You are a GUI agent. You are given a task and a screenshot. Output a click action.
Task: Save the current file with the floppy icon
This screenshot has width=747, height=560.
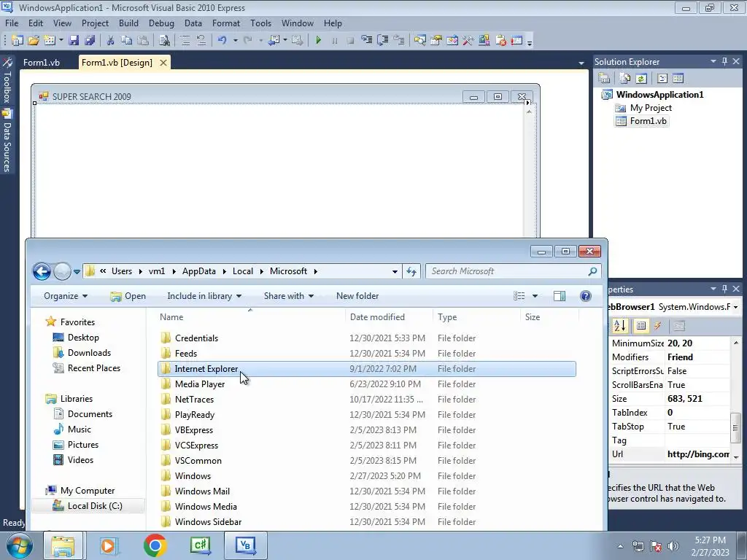pyautogui.click(x=74, y=41)
